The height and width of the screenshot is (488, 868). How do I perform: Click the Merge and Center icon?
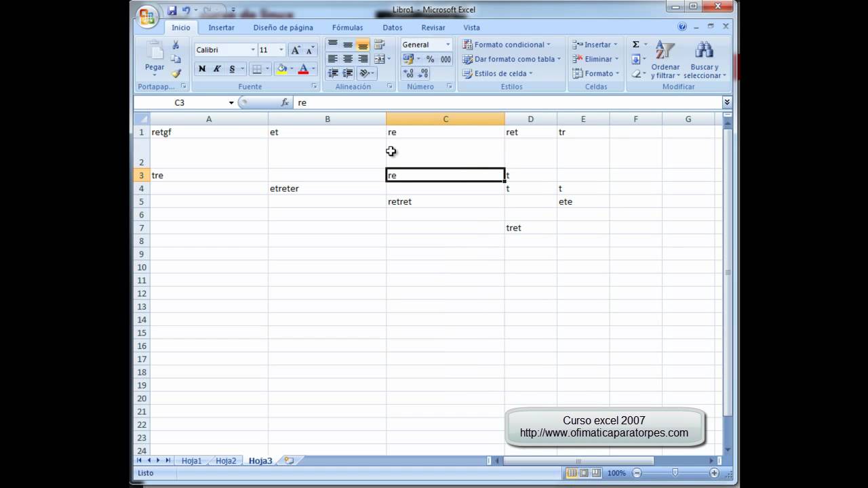(x=378, y=59)
